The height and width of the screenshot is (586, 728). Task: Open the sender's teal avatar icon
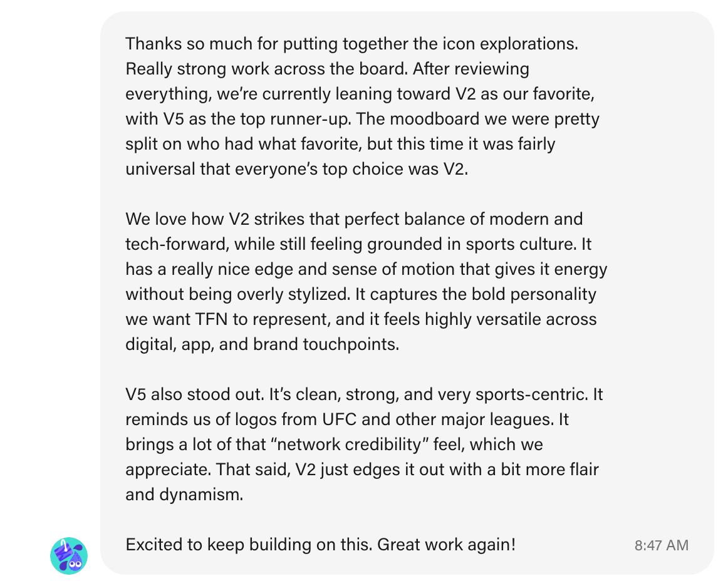69,556
